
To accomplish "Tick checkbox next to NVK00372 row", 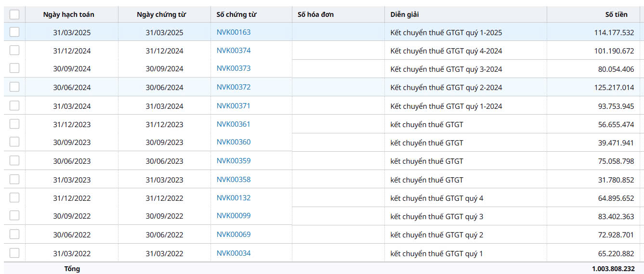I will pos(14,87).
